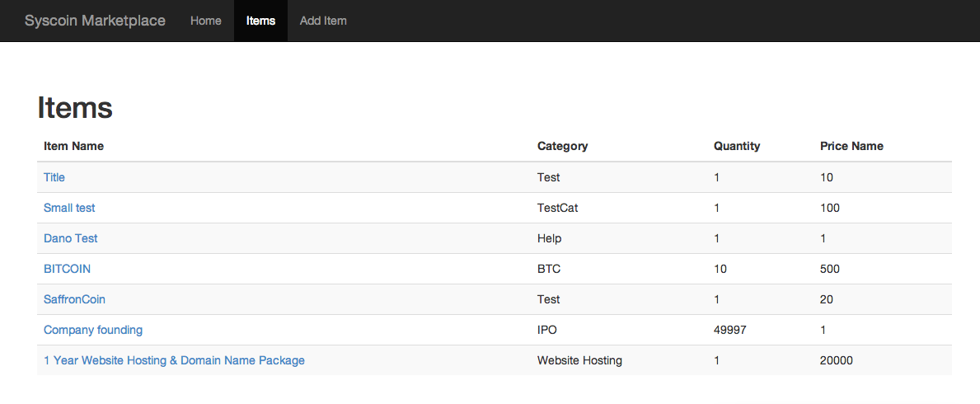
Task: View the SaffronCoin item
Action: coord(74,299)
